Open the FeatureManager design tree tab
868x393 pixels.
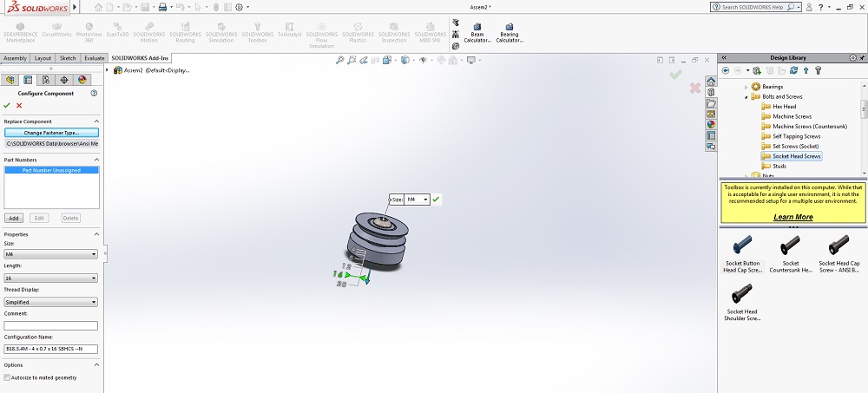[x=10, y=80]
